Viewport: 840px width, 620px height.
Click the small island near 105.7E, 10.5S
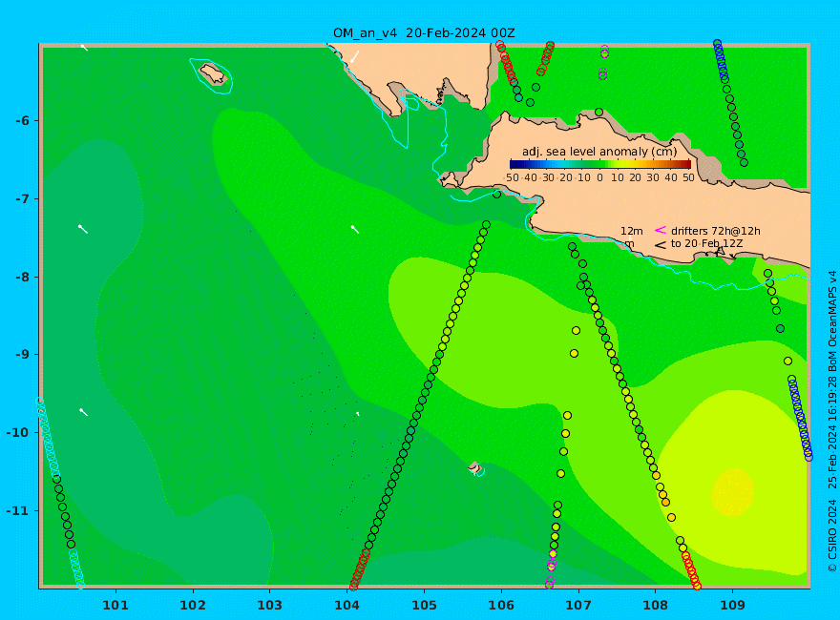click(x=475, y=468)
